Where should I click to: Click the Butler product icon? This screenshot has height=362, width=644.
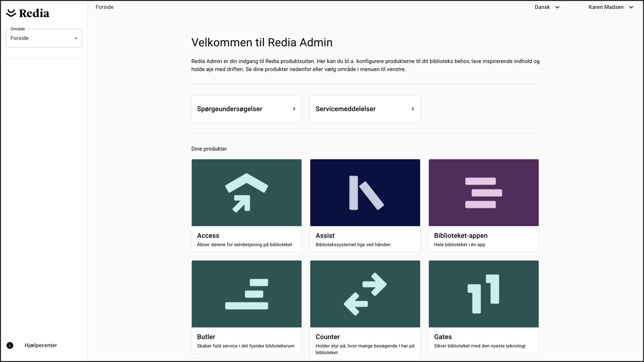(x=246, y=294)
